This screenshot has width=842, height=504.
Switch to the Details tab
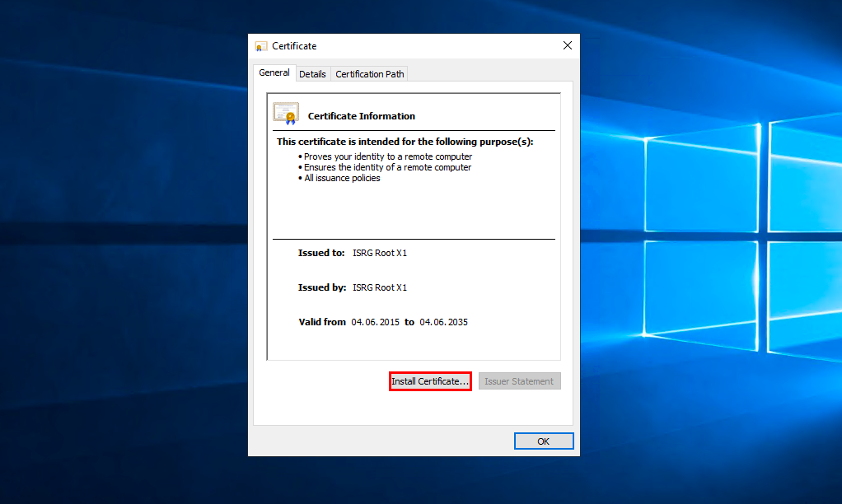coord(312,74)
